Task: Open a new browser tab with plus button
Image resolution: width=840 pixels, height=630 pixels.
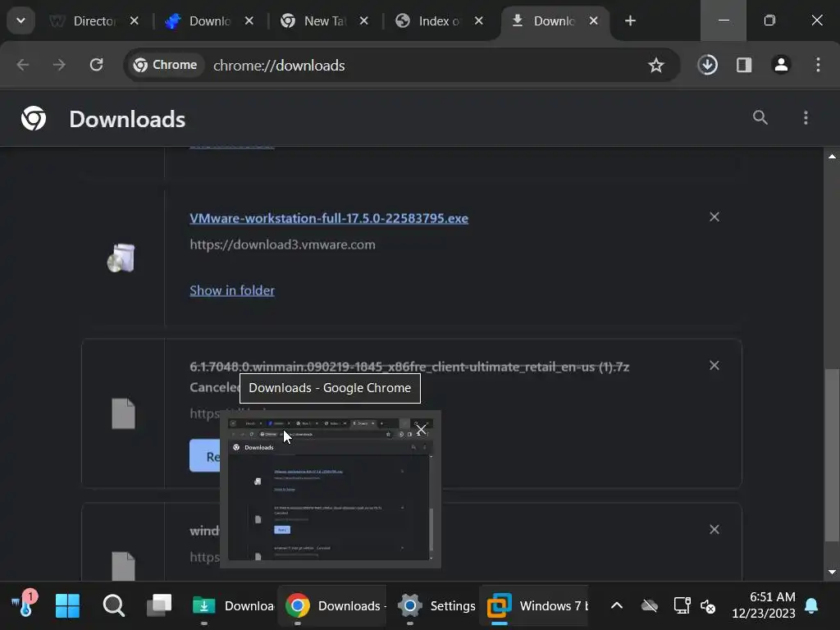Action: click(x=631, y=21)
